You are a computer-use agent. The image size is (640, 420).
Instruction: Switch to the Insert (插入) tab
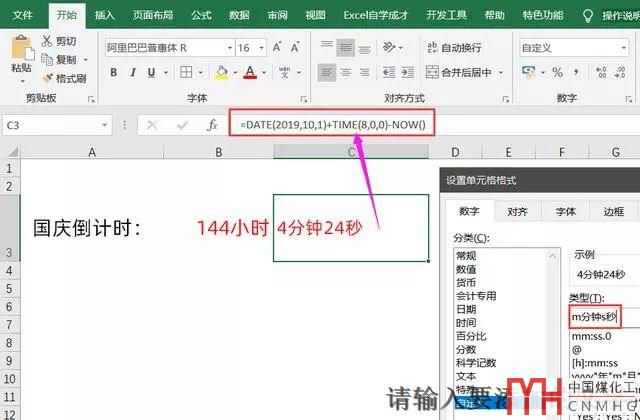pyautogui.click(x=104, y=16)
